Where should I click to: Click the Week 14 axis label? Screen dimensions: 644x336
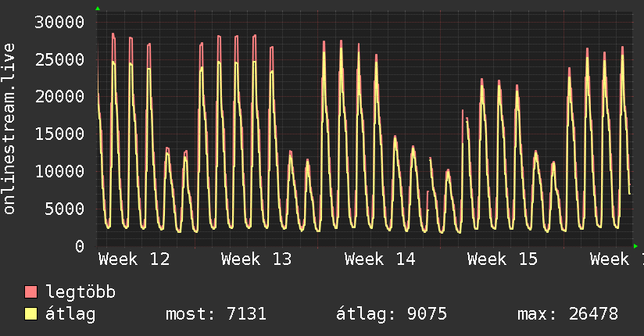click(x=380, y=259)
